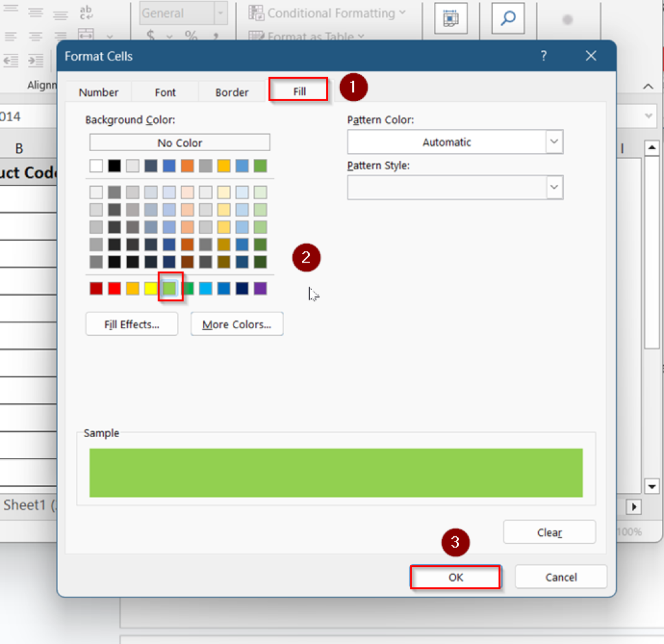Pick the black theme color swatch
664x644 pixels.
pos(115,166)
